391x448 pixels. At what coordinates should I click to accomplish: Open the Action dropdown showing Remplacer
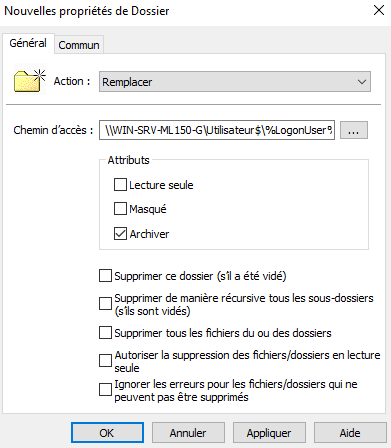point(235,82)
